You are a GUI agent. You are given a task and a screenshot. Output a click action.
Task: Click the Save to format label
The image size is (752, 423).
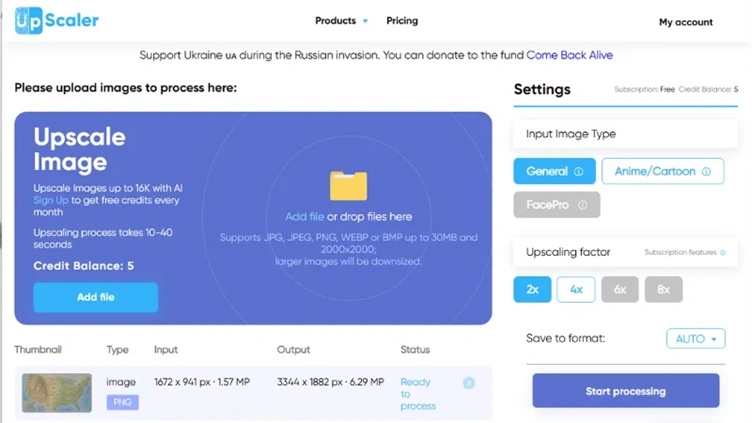[x=565, y=338]
